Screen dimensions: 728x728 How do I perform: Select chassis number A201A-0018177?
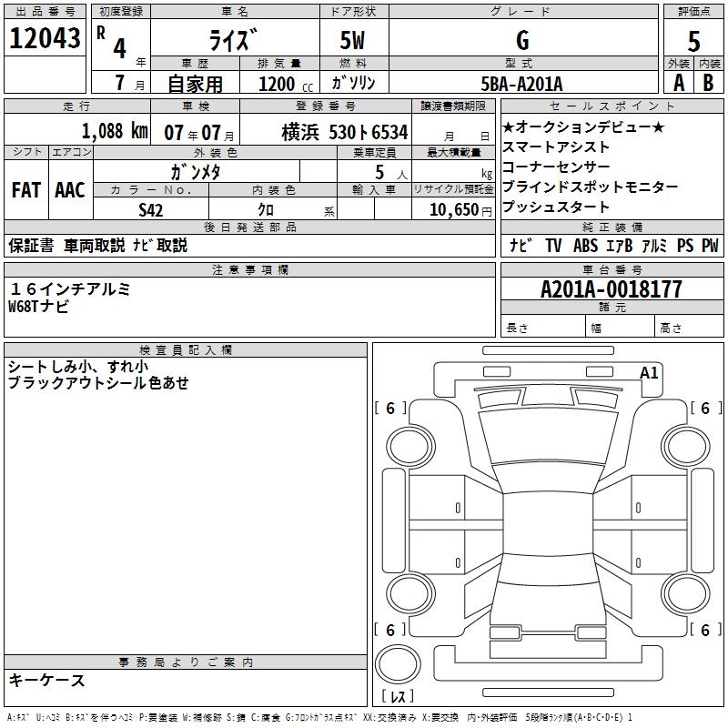[612, 289]
